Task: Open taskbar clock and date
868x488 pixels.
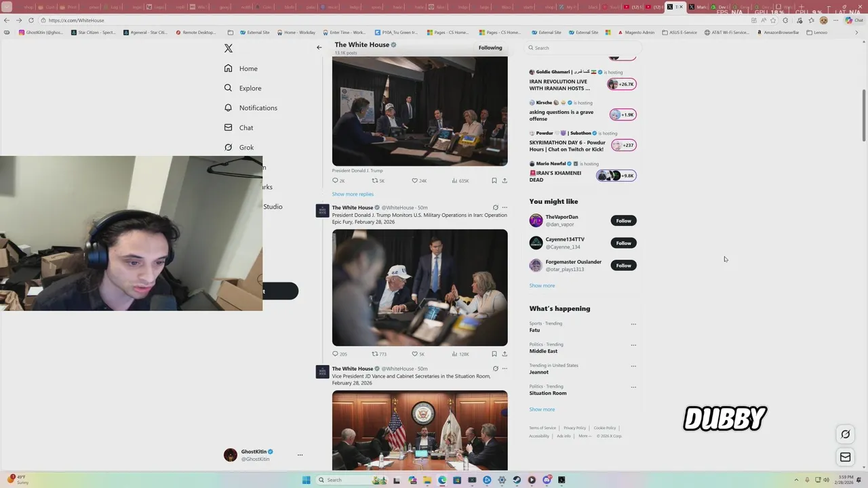Action: (x=844, y=480)
